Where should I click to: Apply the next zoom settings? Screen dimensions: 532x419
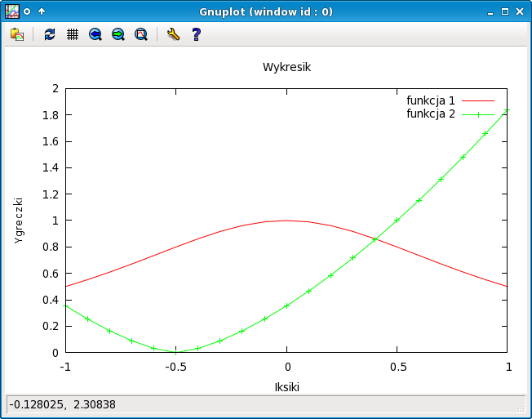pyautogui.click(x=118, y=34)
